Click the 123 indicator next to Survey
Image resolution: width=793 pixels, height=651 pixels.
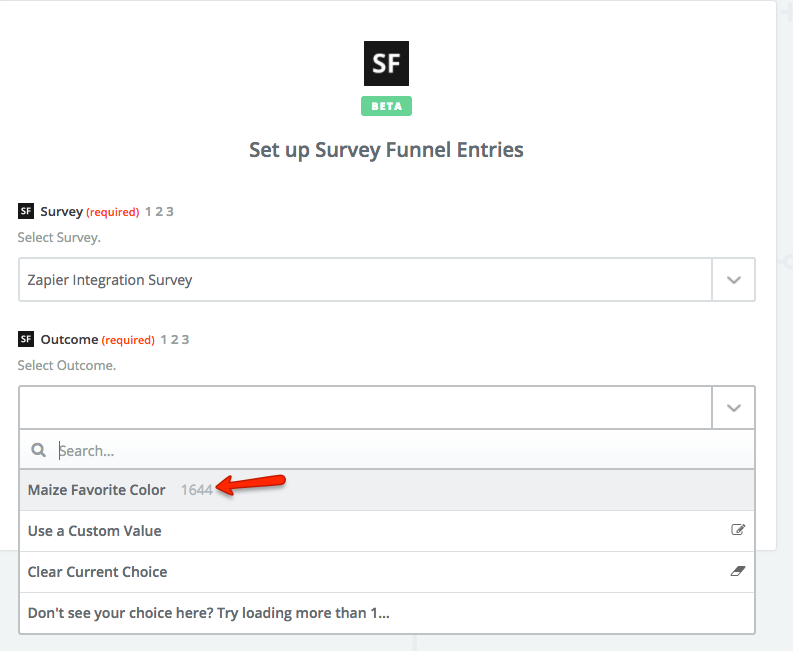[159, 211]
